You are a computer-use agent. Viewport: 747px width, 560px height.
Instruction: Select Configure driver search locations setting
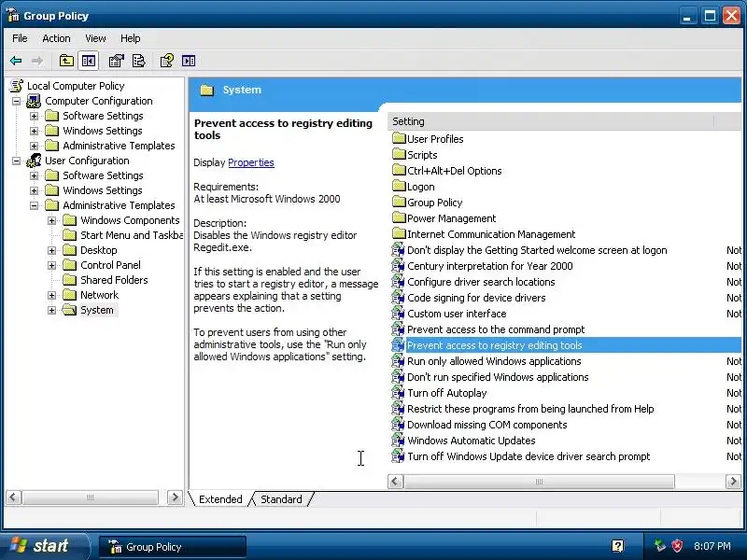tap(481, 282)
